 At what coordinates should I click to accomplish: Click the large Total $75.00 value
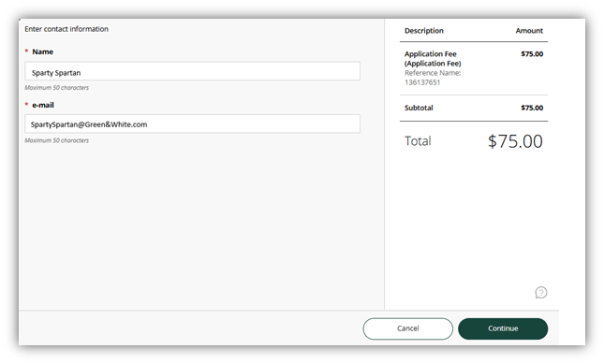click(515, 141)
